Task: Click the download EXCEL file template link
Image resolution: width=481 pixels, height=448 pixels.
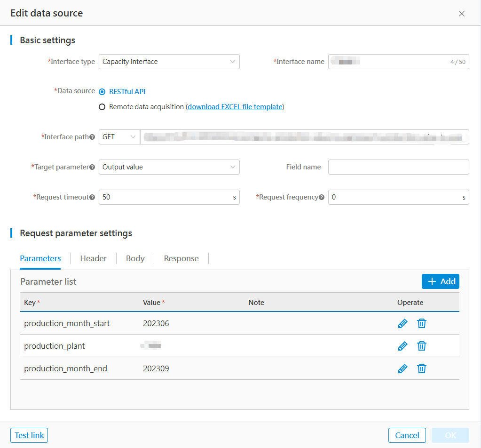Action: click(235, 107)
